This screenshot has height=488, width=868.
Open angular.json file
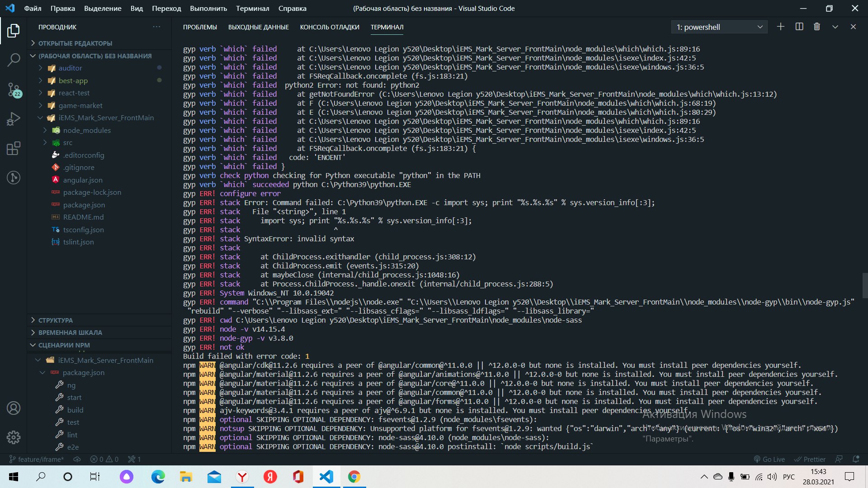coord(83,180)
